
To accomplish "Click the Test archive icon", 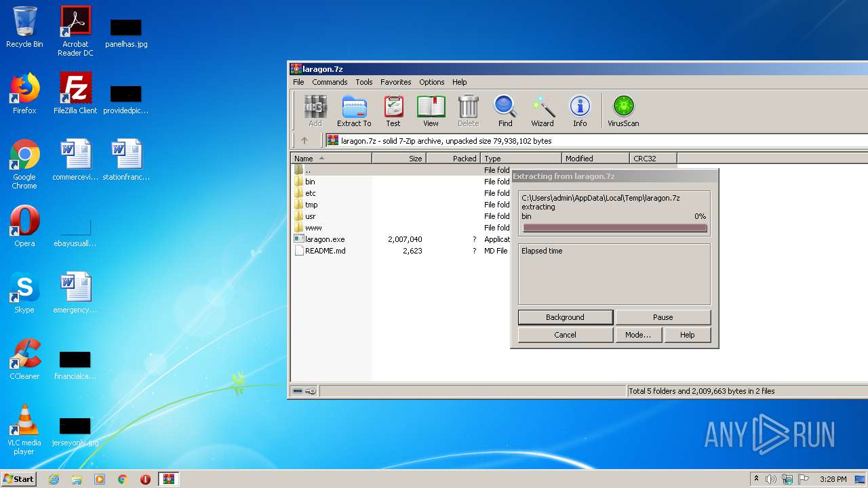I will (x=393, y=111).
